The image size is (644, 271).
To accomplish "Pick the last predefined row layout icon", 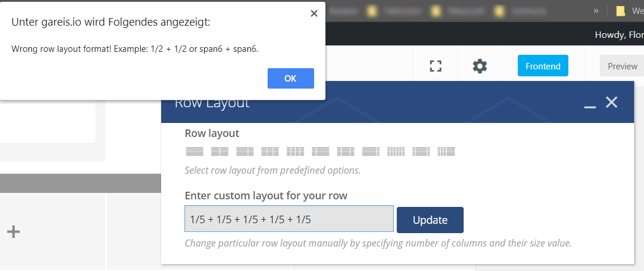I will 446,152.
